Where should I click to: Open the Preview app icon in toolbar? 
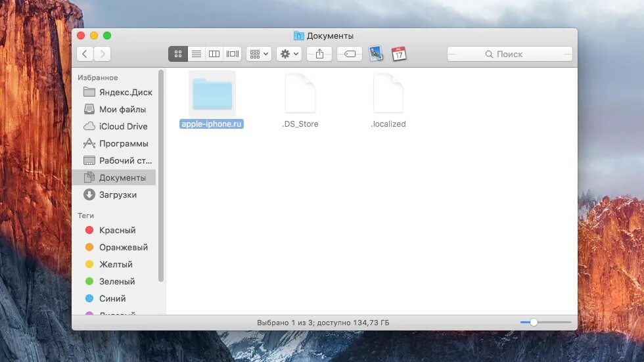pos(376,53)
